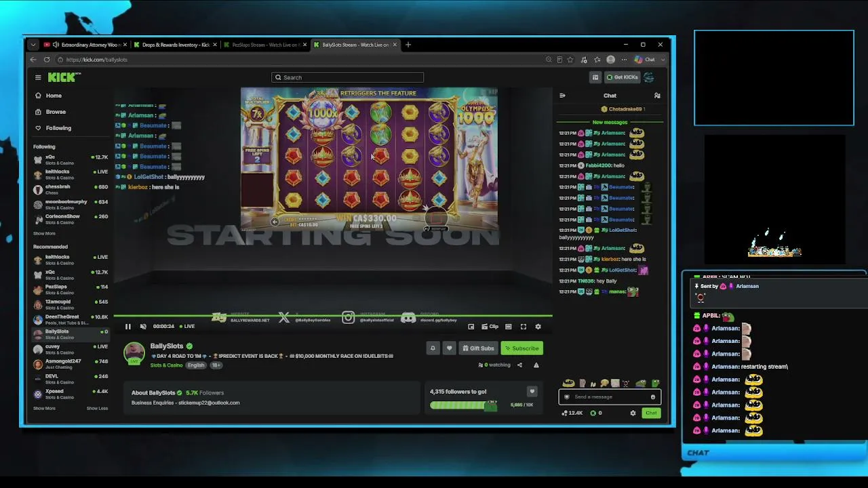Collapse the chat panel

point(562,96)
